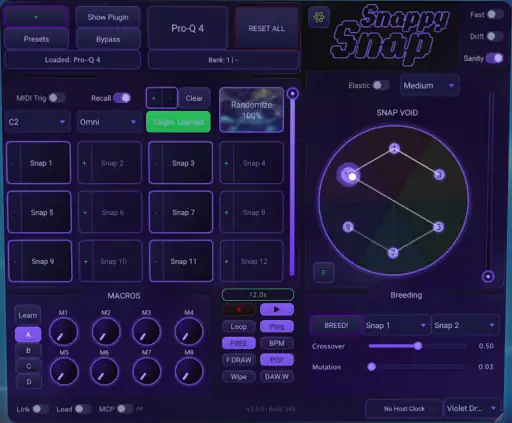
Task: Enable the Elastic switch
Action: click(380, 85)
